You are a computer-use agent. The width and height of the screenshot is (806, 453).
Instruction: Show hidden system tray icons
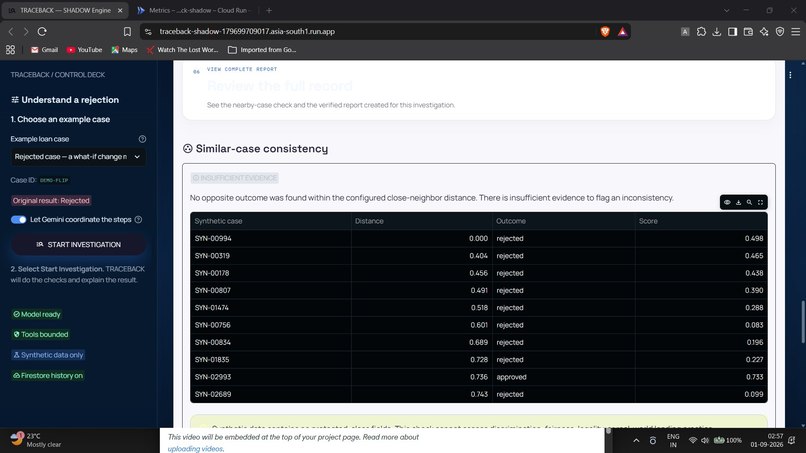pyautogui.click(x=636, y=440)
